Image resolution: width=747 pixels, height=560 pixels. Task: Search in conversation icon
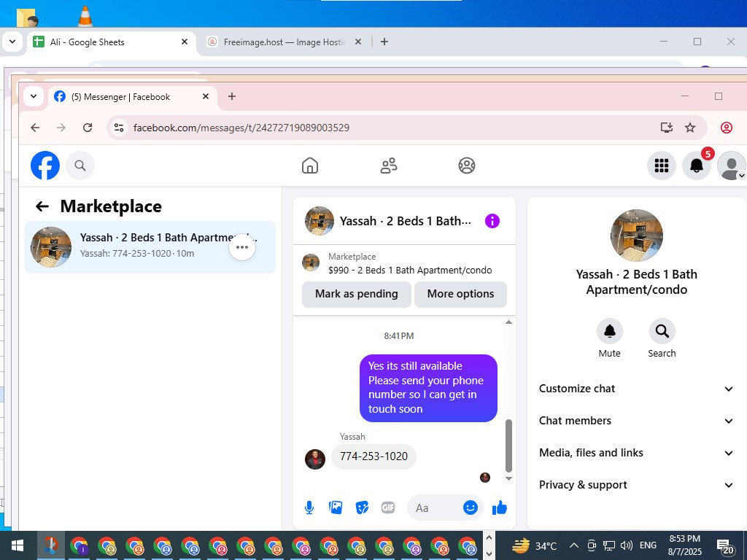(x=662, y=331)
